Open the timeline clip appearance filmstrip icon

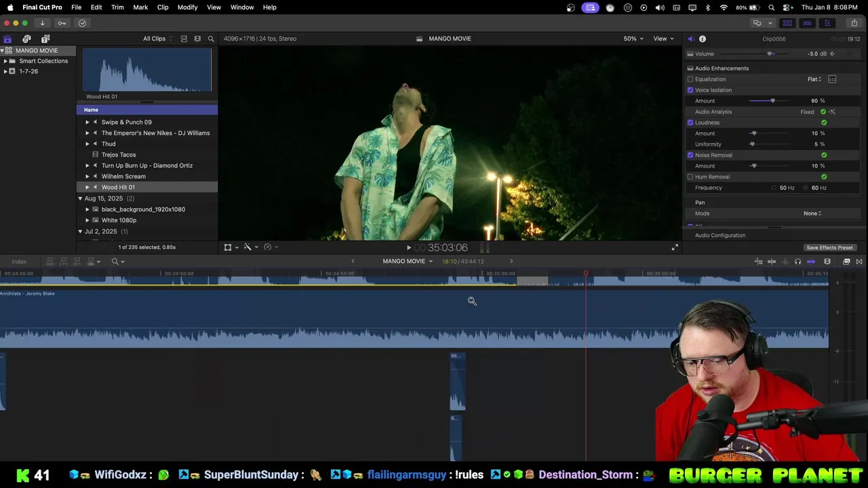click(827, 262)
